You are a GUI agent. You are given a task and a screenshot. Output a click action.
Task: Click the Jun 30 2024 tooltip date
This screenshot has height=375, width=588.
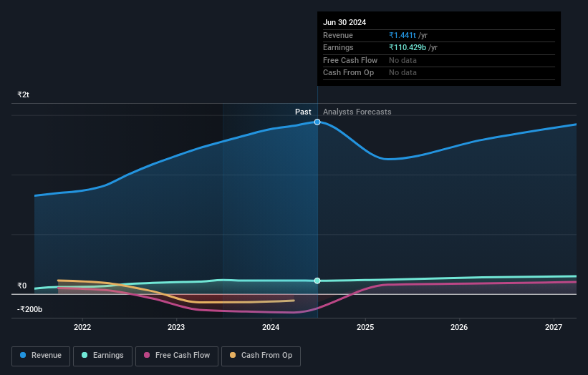coord(344,22)
